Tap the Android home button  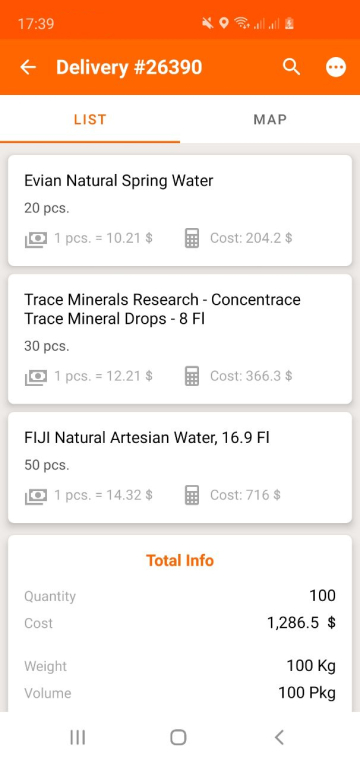point(178,737)
